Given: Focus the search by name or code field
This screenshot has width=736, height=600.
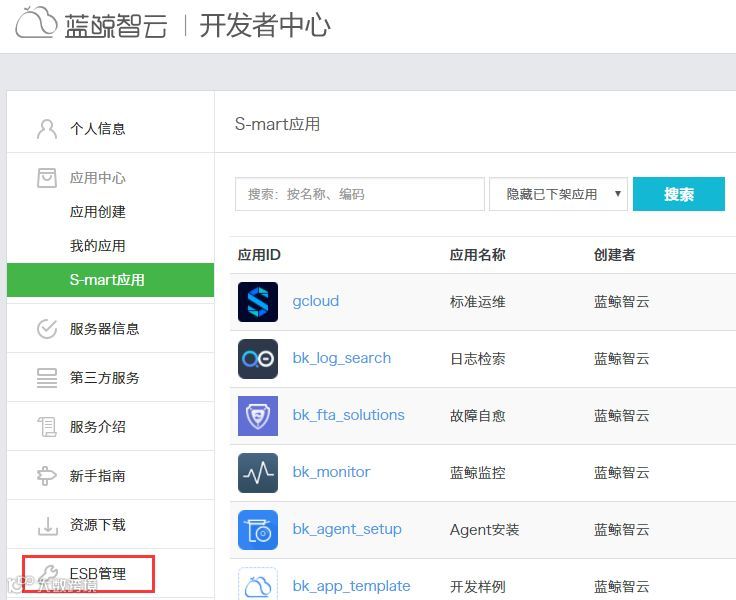Looking at the screenshot, I should (x=360, y=194).
